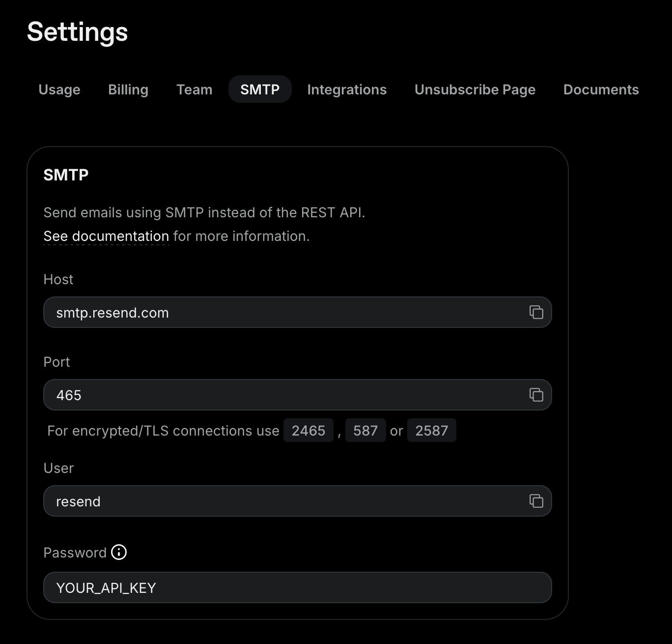Image resolution: width=672 pixels, height=644 pixels.
Task: Switch to the Usage tab
Action: (59, 89)
